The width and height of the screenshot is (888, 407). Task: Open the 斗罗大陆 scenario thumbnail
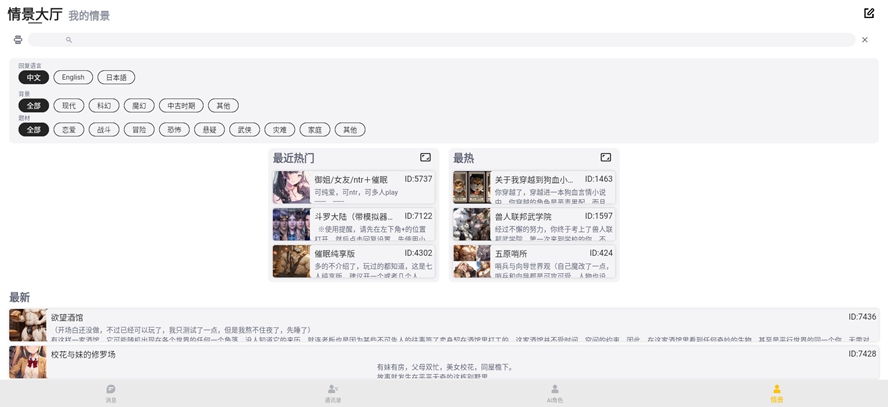click(292, 225)
